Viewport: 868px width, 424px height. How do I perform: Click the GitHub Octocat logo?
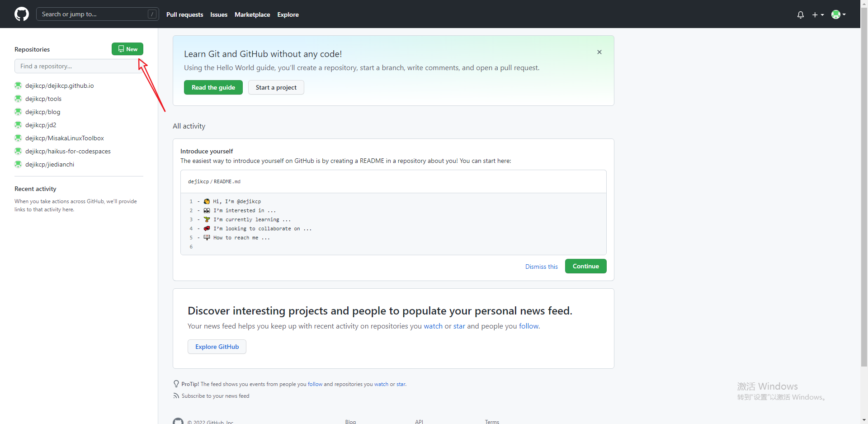click(x=22, y=14)
